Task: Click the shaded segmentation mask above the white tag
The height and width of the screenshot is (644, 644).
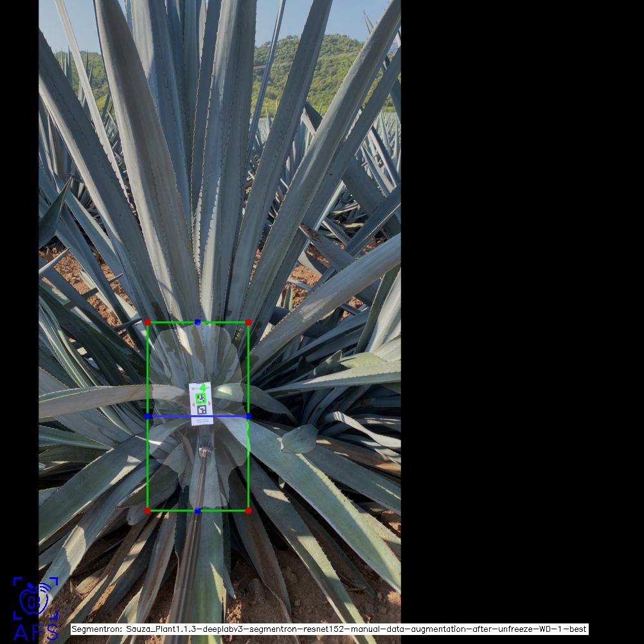Action: pos(199,353)
